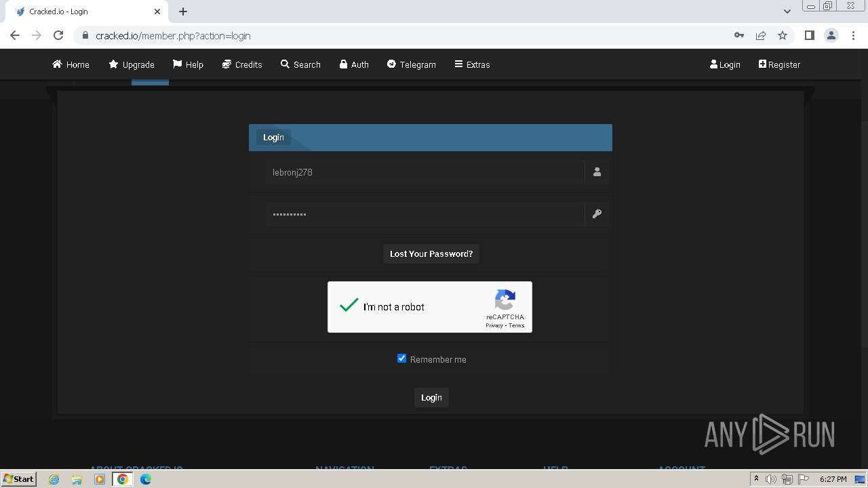Close the Cracked.io - Login tab
The height and width of the screenshot is (488, 868).
[157, 12]
